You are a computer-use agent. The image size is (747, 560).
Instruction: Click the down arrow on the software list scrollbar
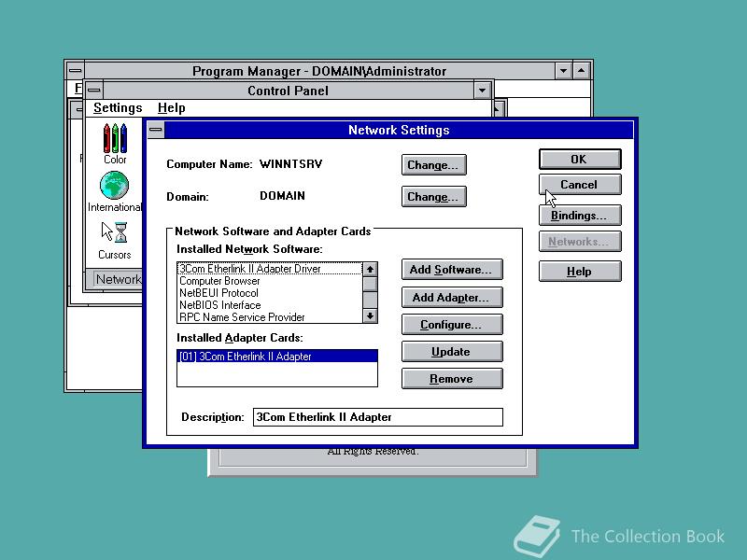click(x=370, y=316)
